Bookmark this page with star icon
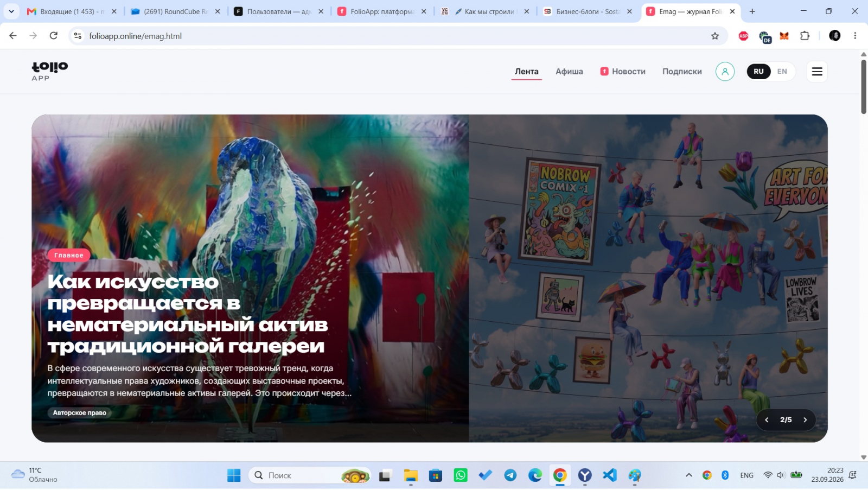This screenshot has width=868, height=490. (715, 36)
